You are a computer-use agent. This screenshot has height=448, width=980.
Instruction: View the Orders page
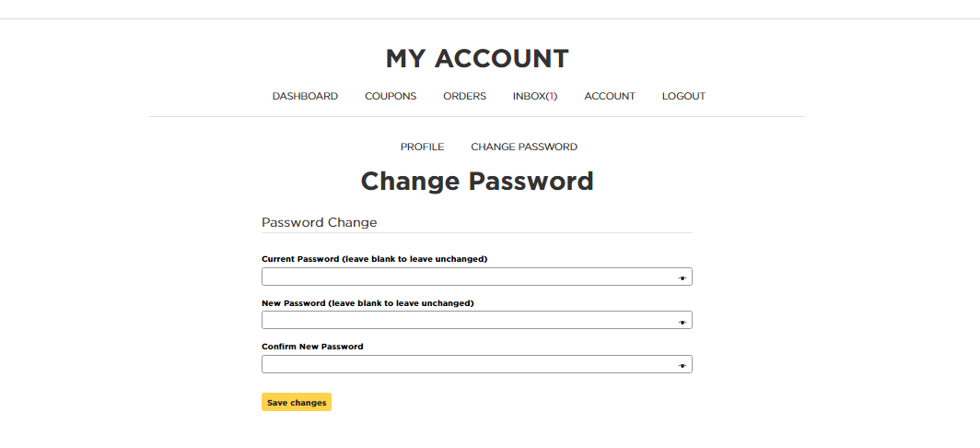tap(464, 96)
